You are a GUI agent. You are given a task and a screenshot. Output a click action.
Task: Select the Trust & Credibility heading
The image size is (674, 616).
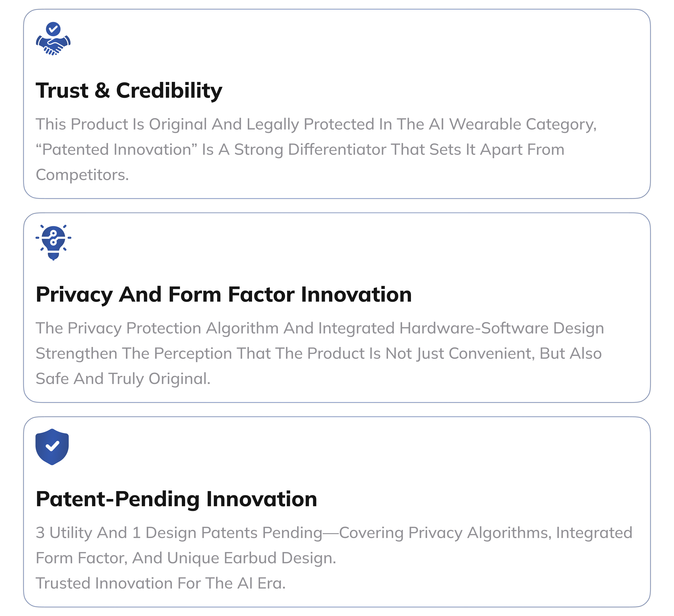[x=129, y=91]
